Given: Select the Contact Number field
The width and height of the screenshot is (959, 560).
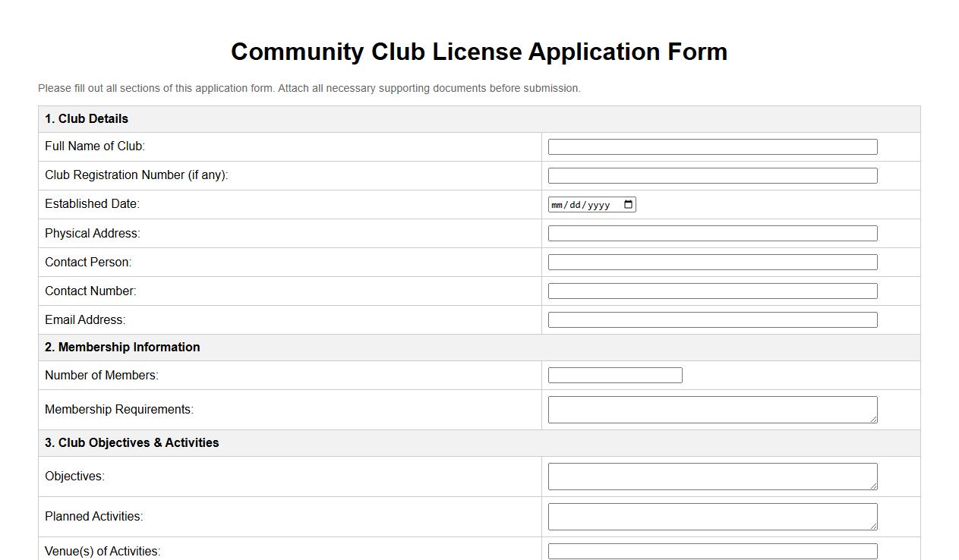Looking at the screenshot, I should (711, 290).
